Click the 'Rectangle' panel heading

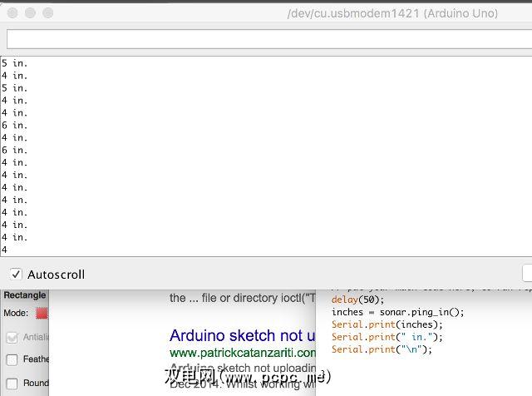click(25, 295)
